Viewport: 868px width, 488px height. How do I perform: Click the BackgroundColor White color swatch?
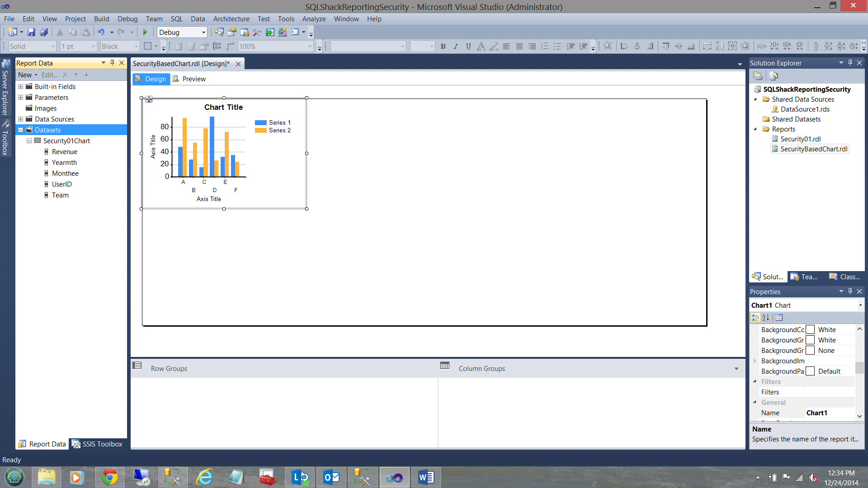[811, 329]
